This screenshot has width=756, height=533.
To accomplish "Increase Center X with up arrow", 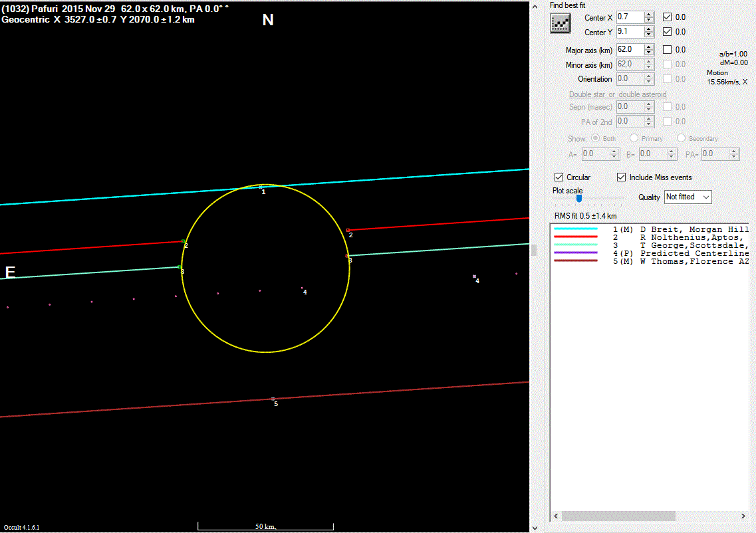I will (649, 14).
